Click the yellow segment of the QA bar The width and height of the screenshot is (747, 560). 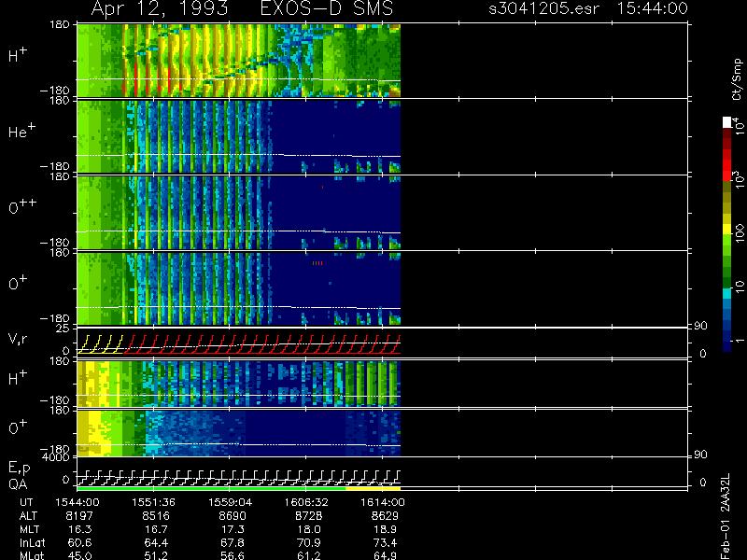pyautogui.click(x=373, y=488)
